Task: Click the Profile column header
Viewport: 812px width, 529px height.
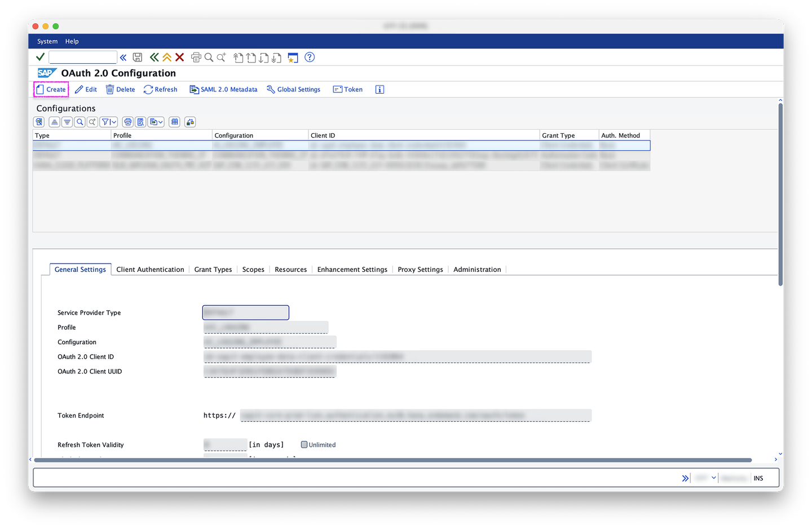Action: click(162, 135)
